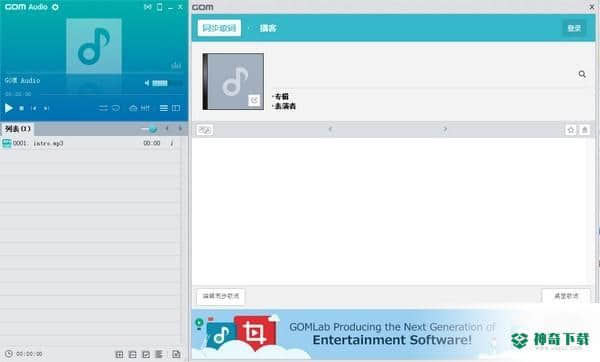This screenshot has width=600, height=362.
Task: Add files with the plus playlist icon
Action: 119,354
